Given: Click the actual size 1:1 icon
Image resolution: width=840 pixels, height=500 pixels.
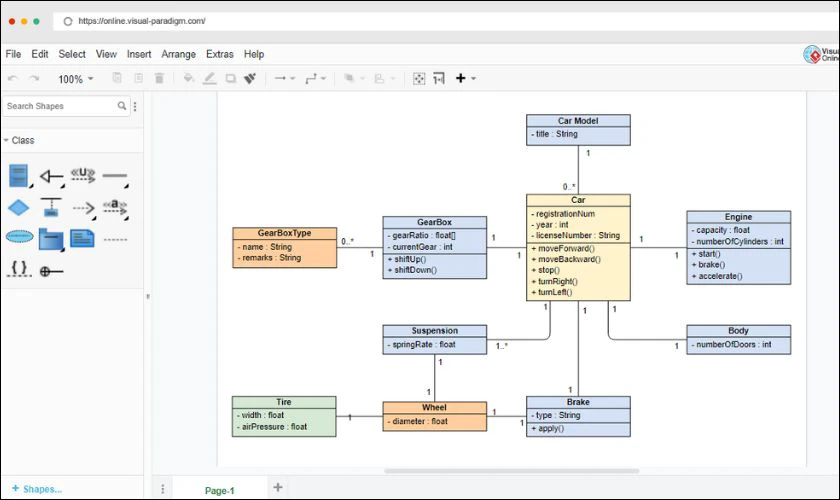Looking at the screenshot, I should click(439, 79).
